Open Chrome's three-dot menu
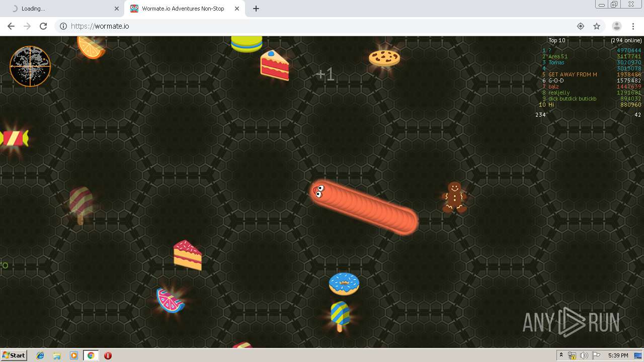 [633, 26]
